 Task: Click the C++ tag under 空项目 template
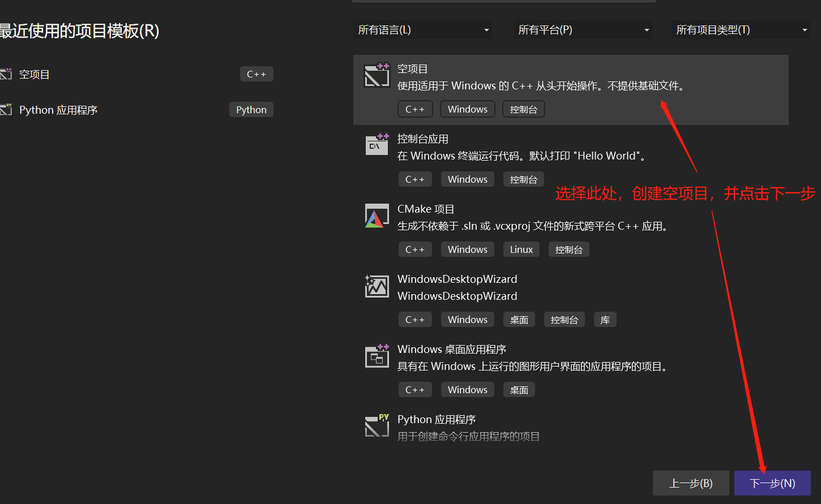pos(415,109)
